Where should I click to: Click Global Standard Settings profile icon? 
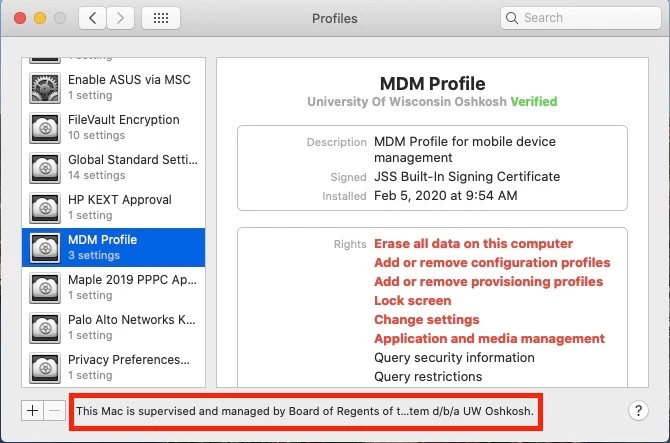(45, 168)
